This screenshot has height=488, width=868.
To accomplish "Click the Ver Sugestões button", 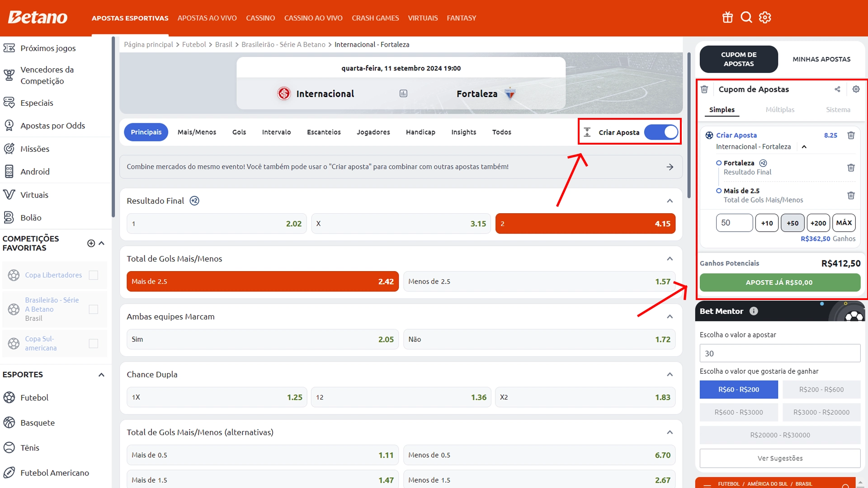I will [x=780, y=458].
